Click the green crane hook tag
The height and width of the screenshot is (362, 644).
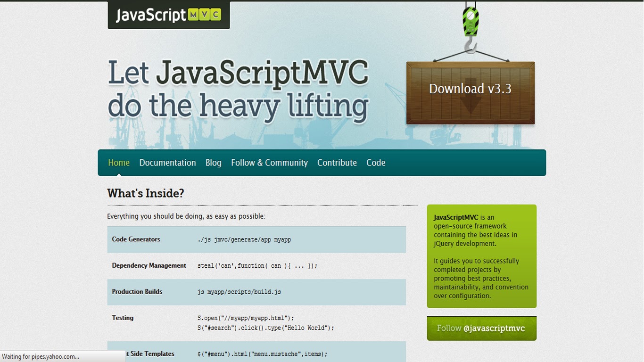471,22
